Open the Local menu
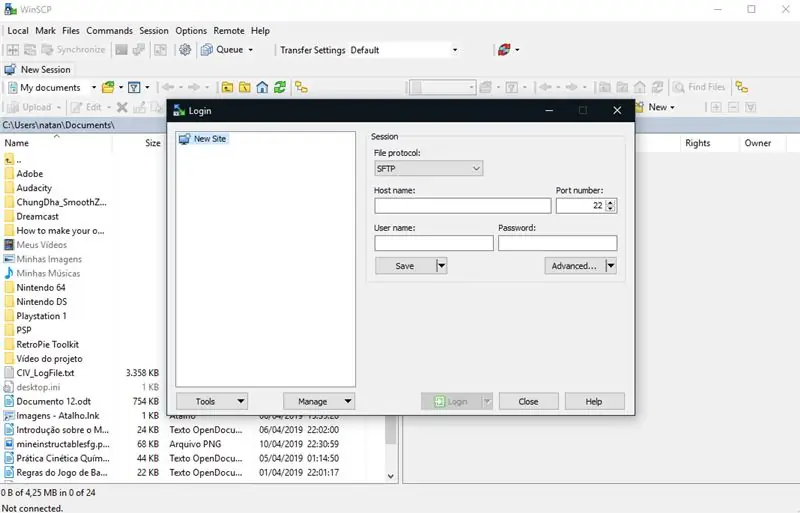 click(18, 31)
